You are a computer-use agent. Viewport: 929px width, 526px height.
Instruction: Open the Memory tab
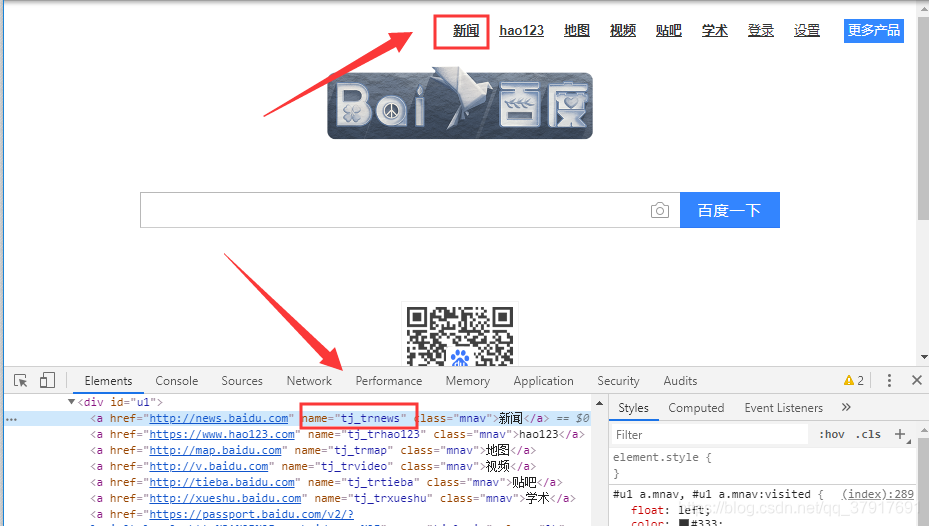pos(467,381)
